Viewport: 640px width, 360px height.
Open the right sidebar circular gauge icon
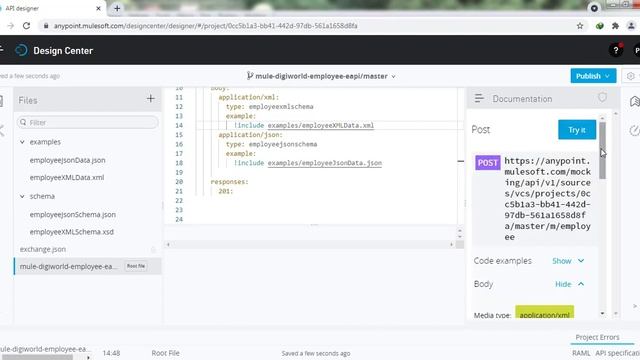point(634,130)
